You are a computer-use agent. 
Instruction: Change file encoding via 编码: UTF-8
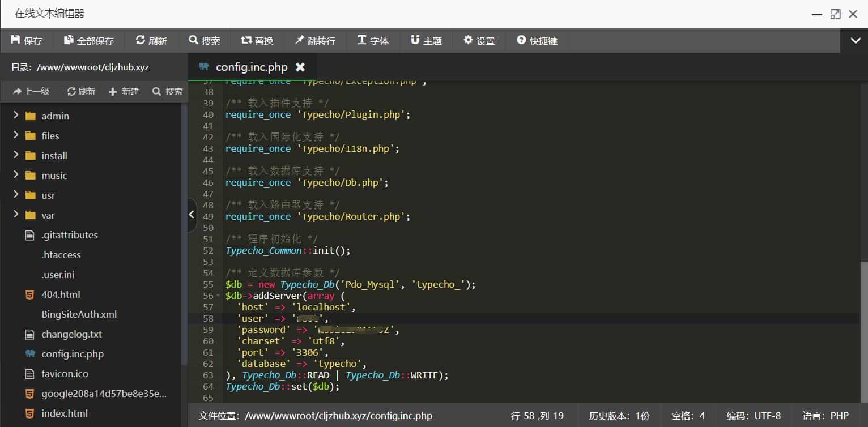click(754, 416)
